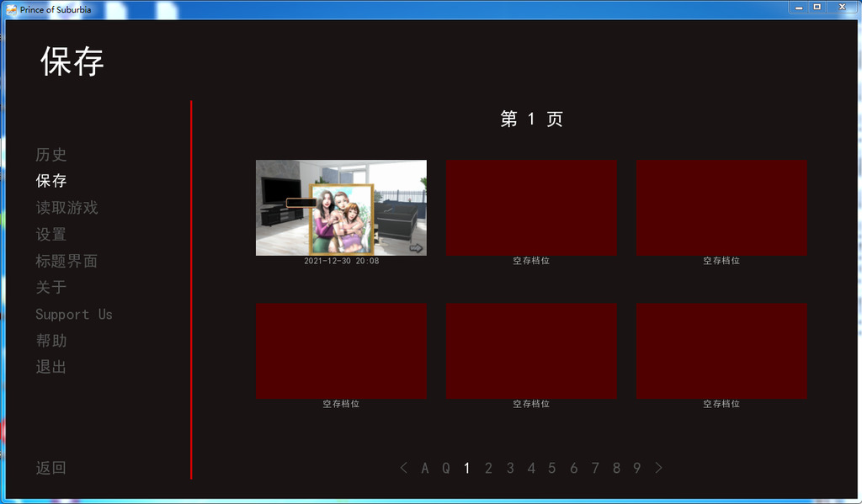The height and width of the screenshot is (504, 862).
Task: Save into the empty top-middle slot
Action: pyautogui.click(x=531, y=208)
